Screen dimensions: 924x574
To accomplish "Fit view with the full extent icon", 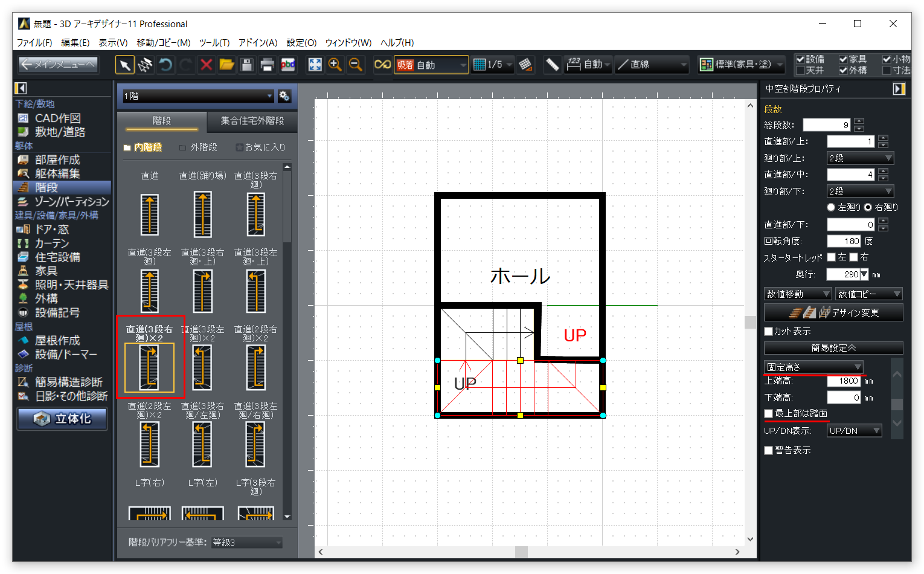I will click(x=315, y=65).
